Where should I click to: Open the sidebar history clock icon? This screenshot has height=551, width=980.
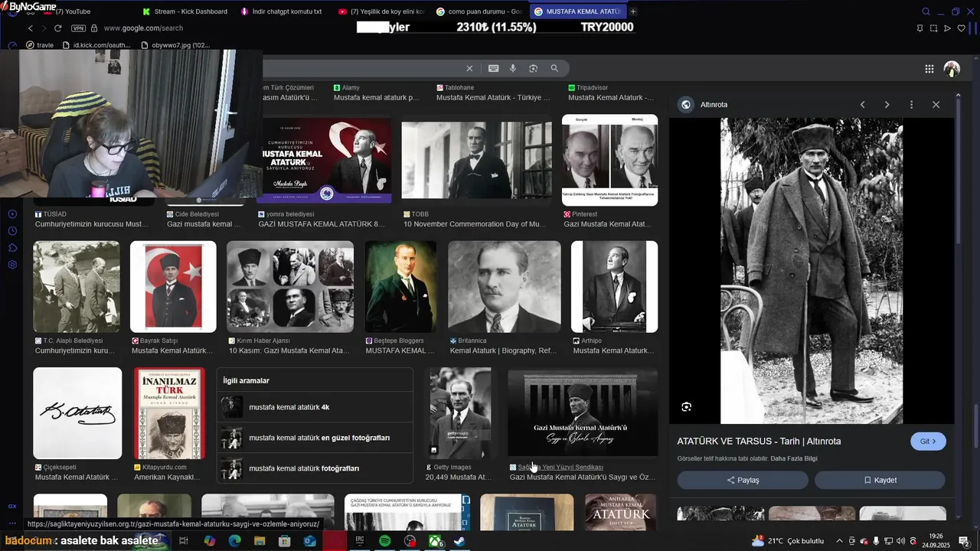coord(12,230)
